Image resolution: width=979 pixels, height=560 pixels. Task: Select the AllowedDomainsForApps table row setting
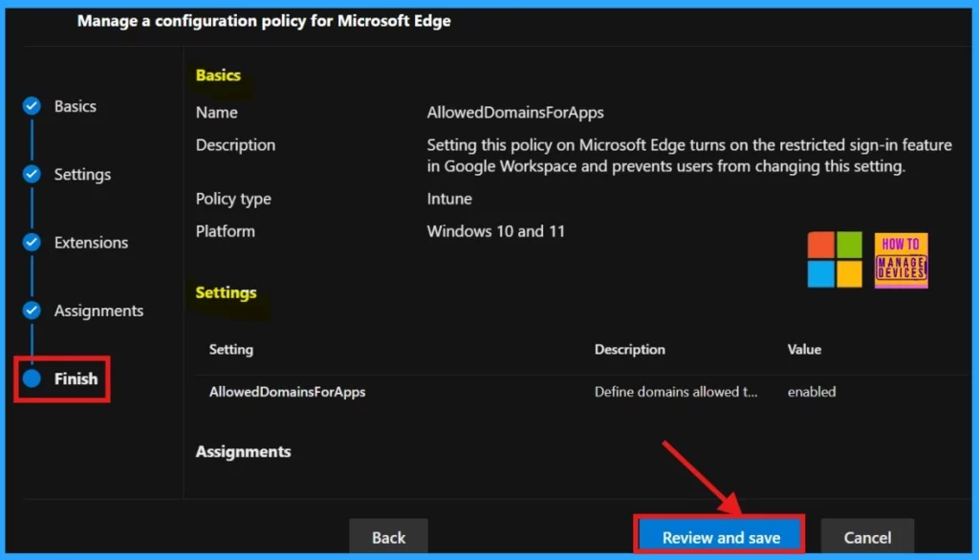click(x=287, y=392)
